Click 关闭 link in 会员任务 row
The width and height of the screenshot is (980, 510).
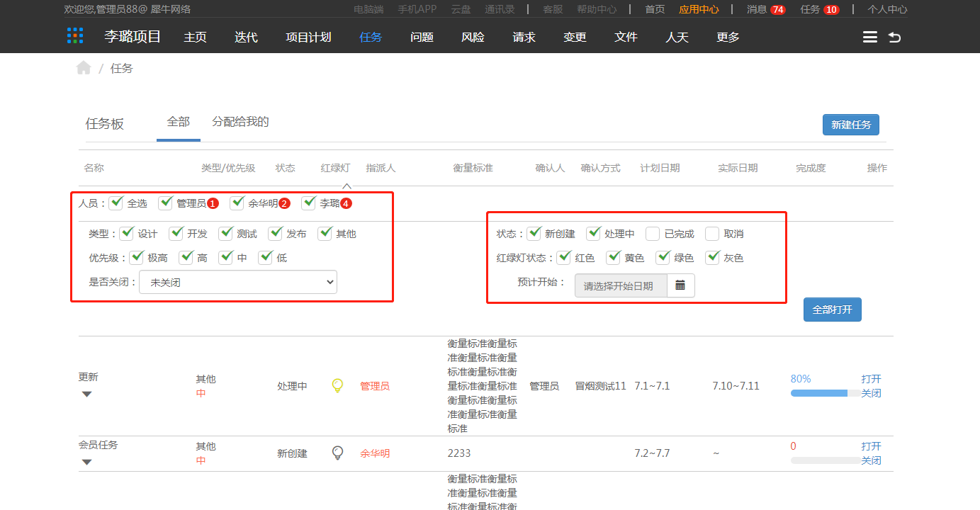click(x=872, y=460)
